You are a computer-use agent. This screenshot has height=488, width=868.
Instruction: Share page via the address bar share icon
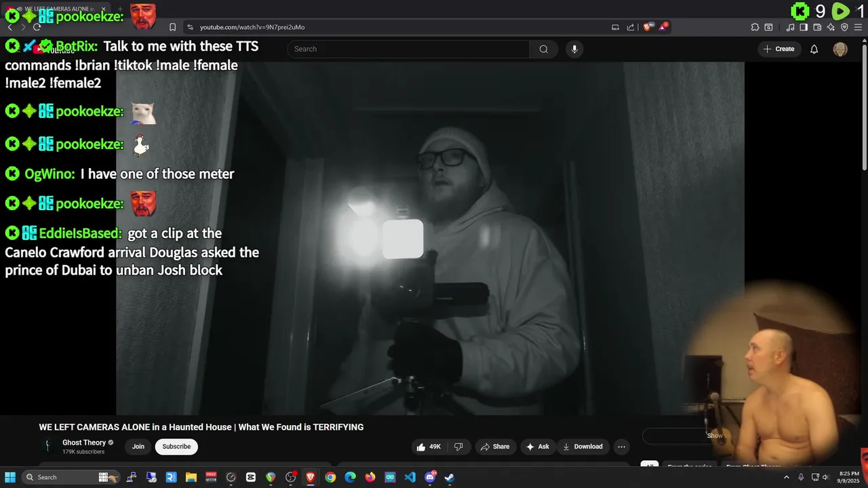click(x=631, y=27)
